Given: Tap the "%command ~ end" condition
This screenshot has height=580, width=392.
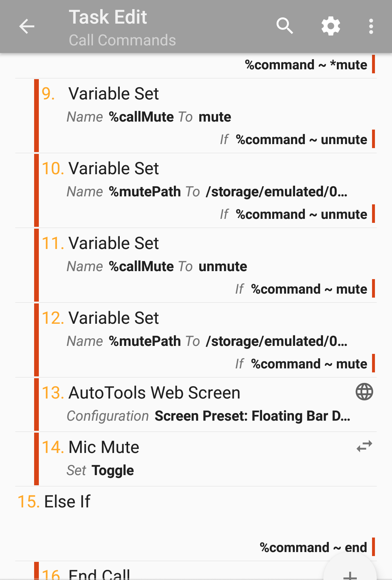Looking at the screenshot, I should pos(313,547).
